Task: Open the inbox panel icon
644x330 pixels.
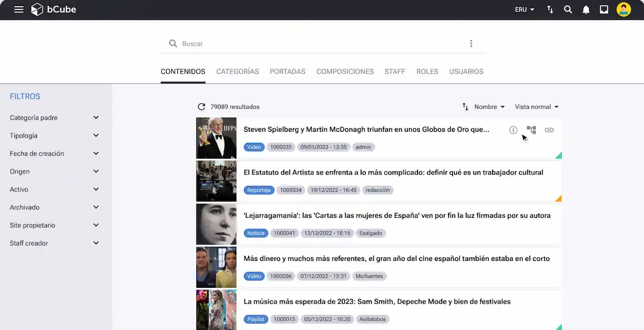Action: tap(604, 9)
